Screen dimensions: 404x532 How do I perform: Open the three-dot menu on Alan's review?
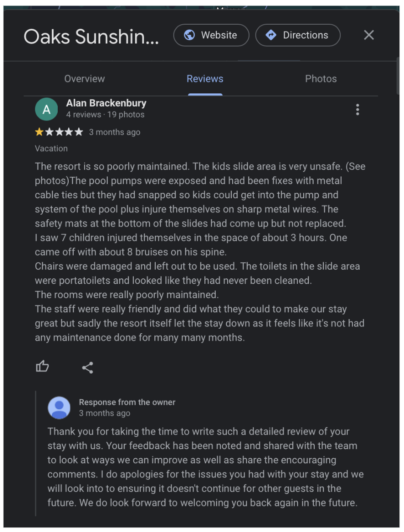click(358, 109)
